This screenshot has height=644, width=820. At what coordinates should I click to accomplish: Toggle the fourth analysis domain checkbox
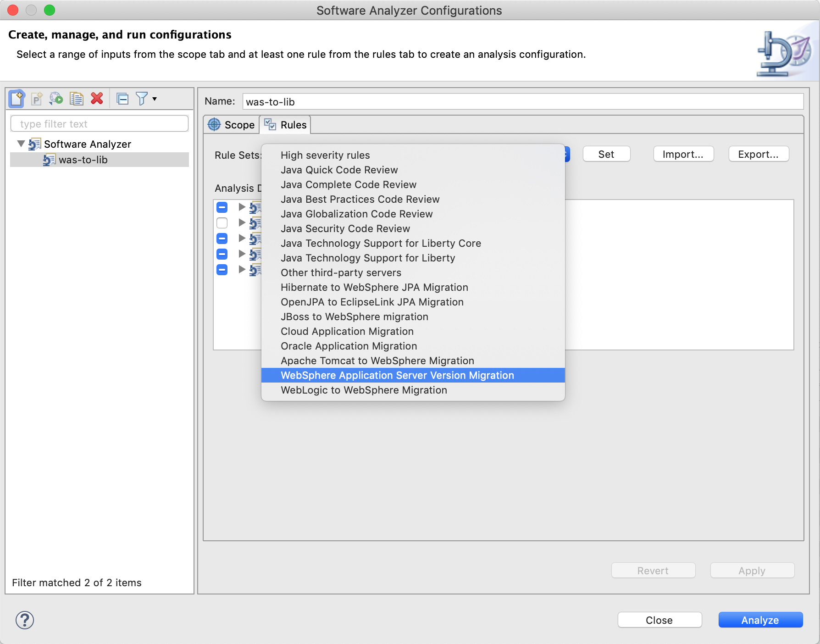(x=222, y=254)
